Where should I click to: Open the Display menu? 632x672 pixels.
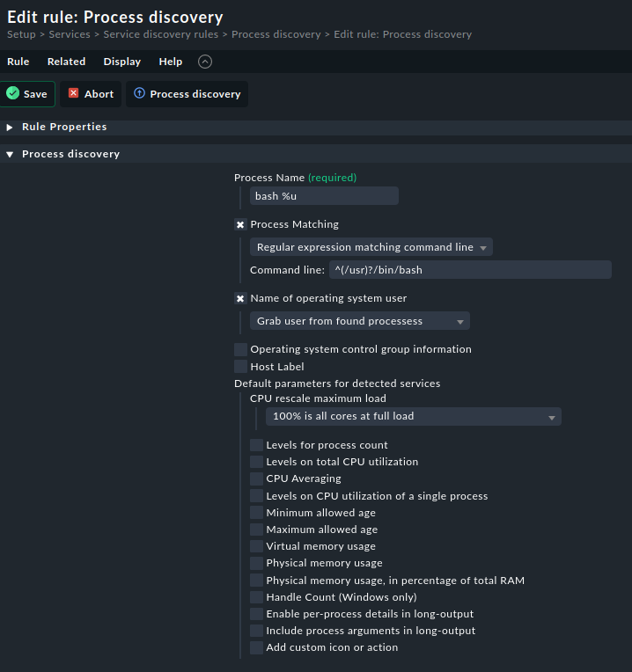[x=122, y=62]
